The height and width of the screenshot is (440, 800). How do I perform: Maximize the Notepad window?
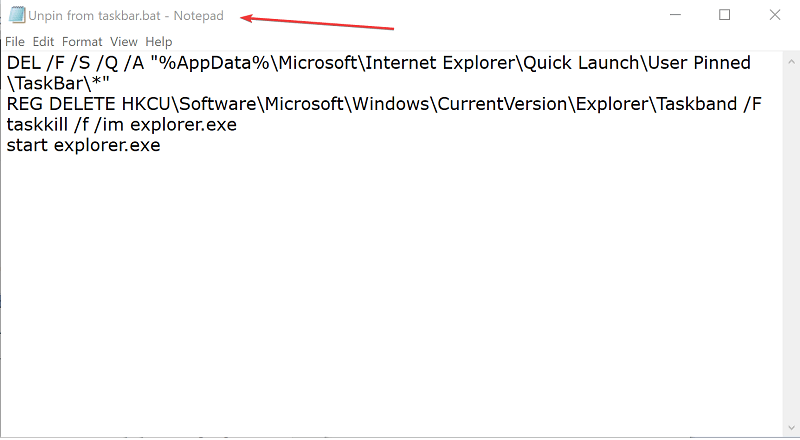[724, 15]
